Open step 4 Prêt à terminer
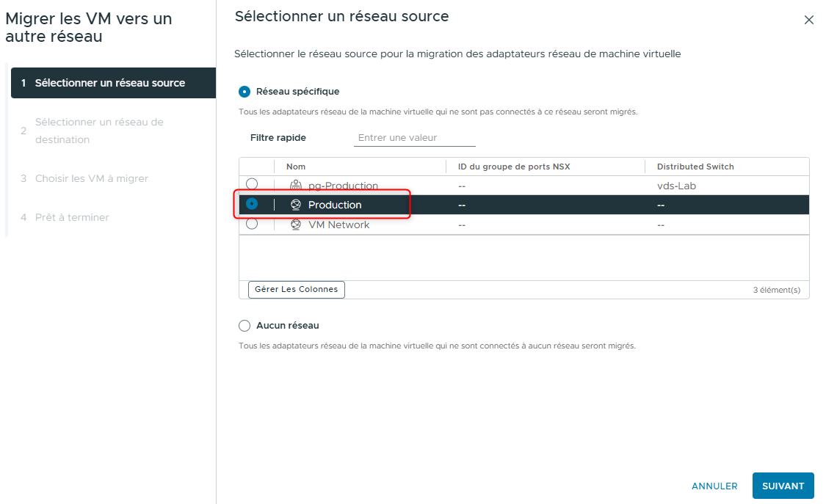 pyautogui.click(x=71, y=217)
